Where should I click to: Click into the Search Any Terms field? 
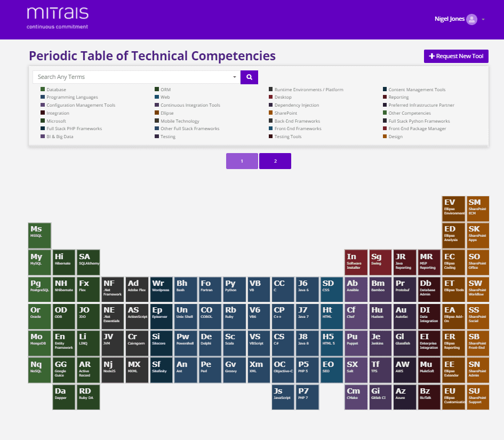(x=133, y=77)
